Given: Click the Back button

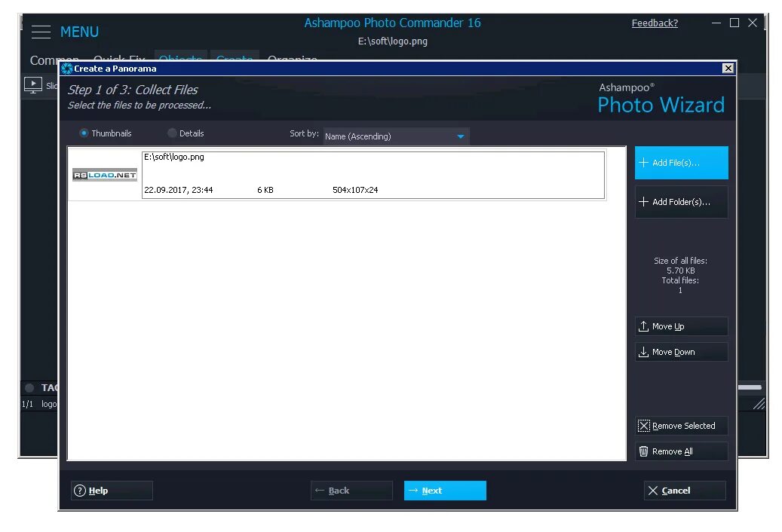Looking at the screenshot, I should coord(351,491).
